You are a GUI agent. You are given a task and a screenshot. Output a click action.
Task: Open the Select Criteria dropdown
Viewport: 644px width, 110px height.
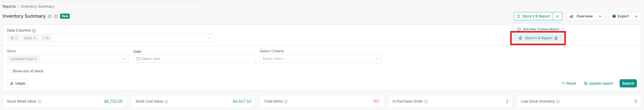377,59
